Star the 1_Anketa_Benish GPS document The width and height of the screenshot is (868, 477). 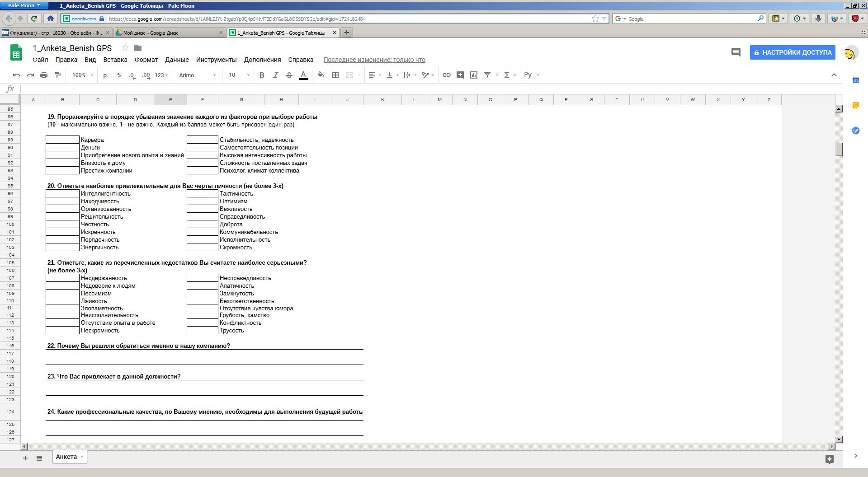(125, 48)
